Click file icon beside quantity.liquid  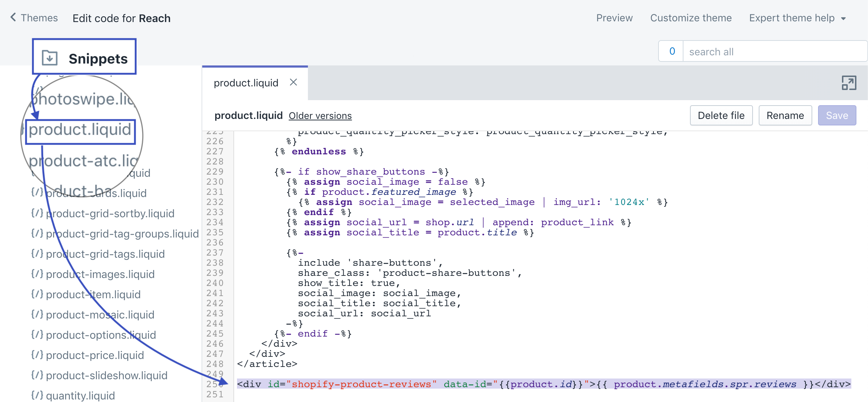pos(37,395)
